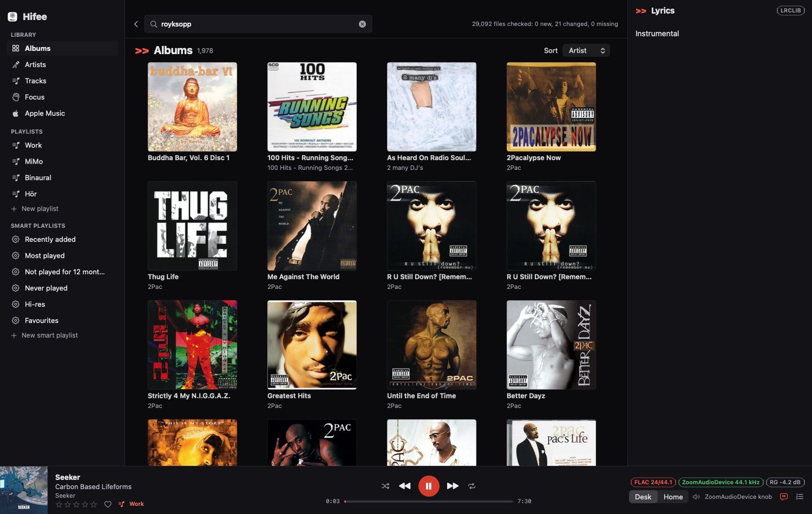Open the Recently added smart playlist
Image resolution: width=812 pixels, height=514 pixels.
click(x=62, y=239)
